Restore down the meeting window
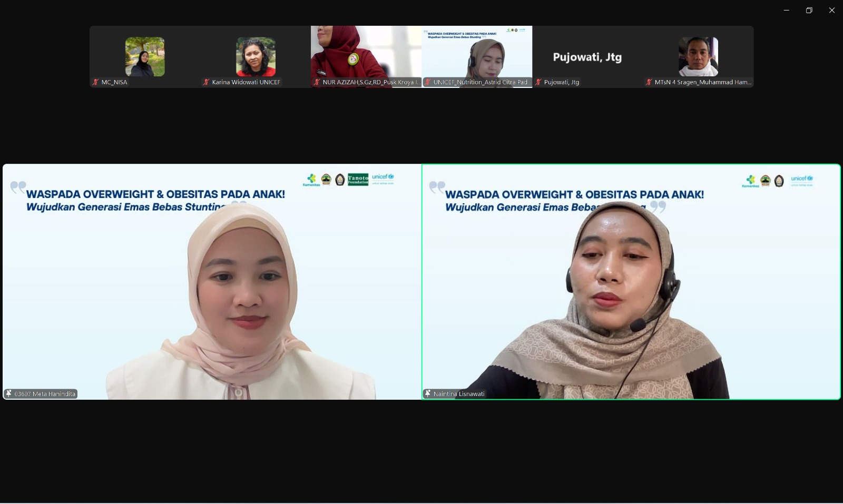The height and width of the screenshot is (504, 843). 809,10
